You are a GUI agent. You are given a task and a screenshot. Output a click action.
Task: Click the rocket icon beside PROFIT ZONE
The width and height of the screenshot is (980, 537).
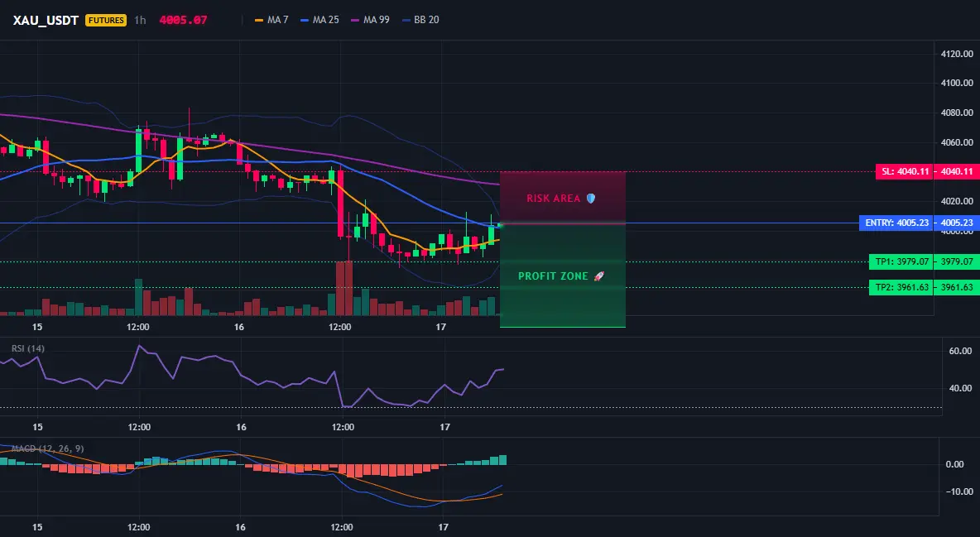click(598, 276)
